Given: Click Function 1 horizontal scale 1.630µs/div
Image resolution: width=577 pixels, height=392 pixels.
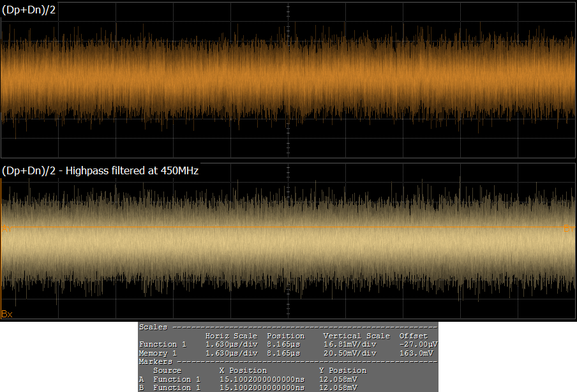Looking at the screenshot, I should coord(231,344).
